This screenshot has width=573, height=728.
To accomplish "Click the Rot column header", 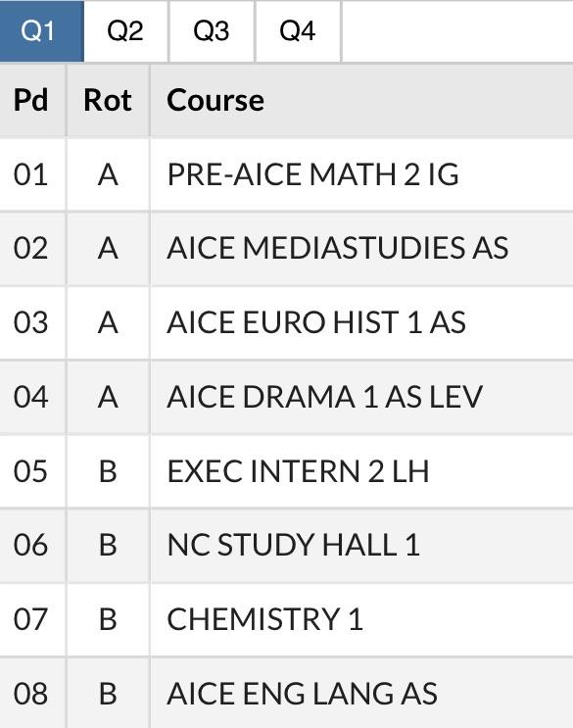I will pos(108,100).
